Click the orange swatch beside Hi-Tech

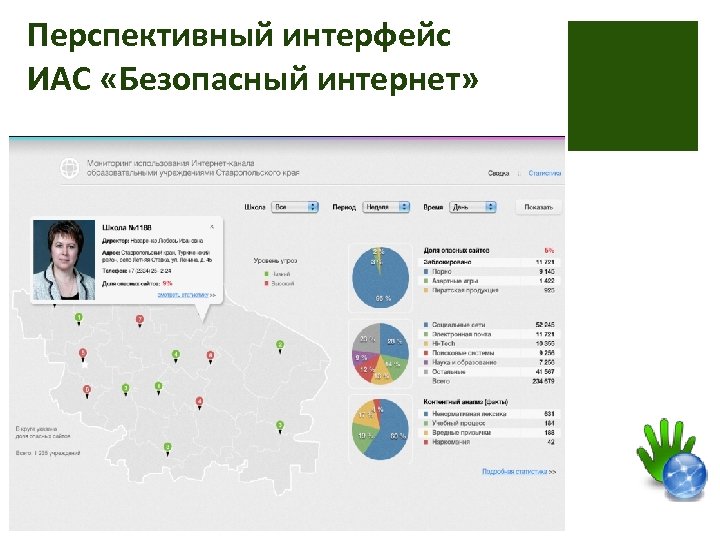426,343
